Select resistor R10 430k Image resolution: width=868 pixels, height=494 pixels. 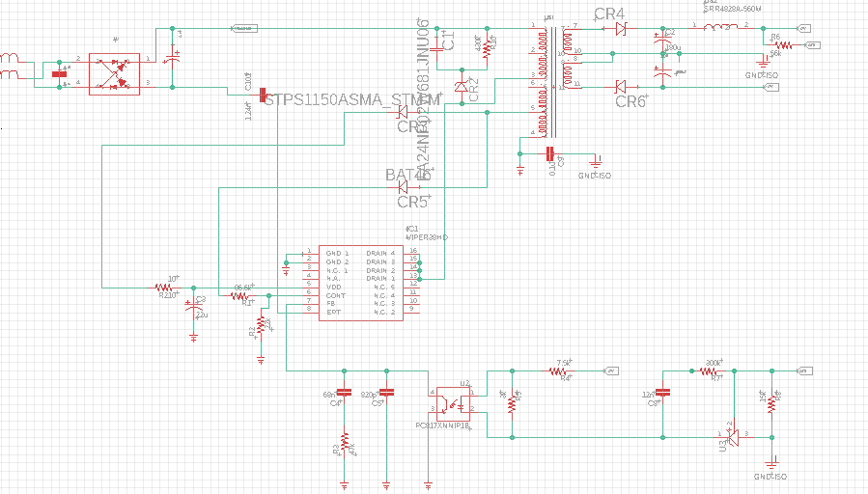pos(488,48)
